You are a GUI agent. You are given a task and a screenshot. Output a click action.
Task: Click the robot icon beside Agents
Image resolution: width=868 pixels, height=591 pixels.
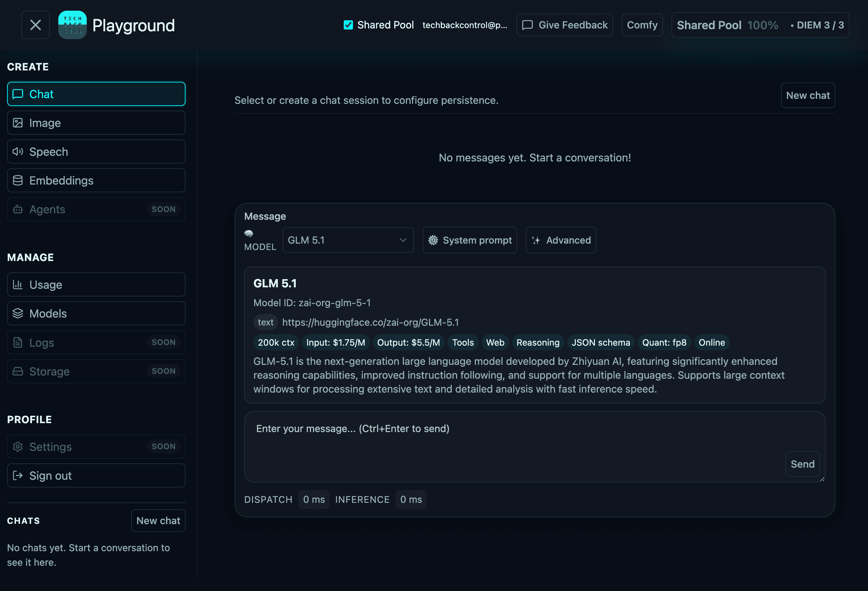pyautogui.click(x=18, y=209)
